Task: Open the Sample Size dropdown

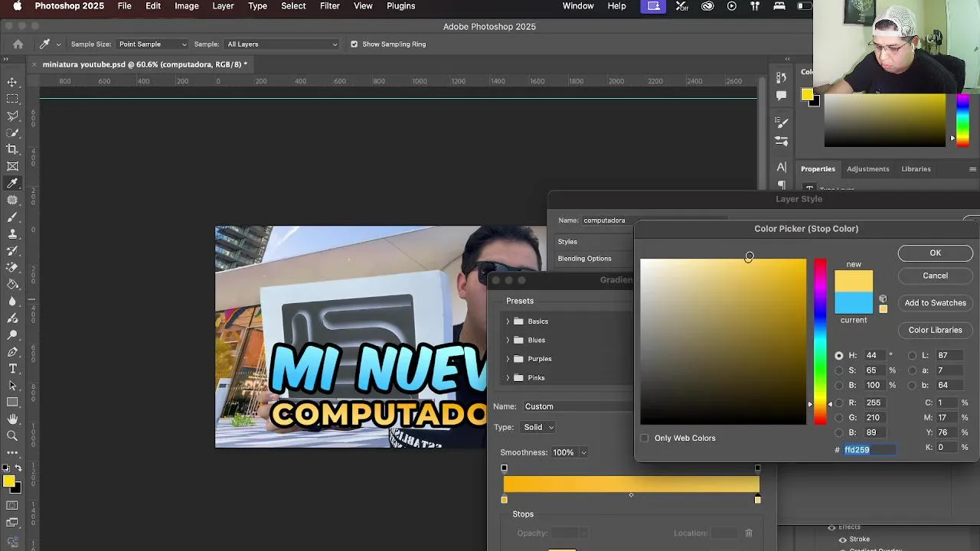Action: [152, 44]
